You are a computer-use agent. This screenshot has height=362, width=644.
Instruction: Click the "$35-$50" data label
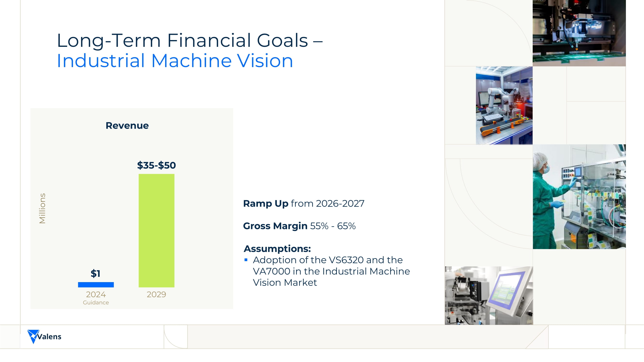point(156,165)
